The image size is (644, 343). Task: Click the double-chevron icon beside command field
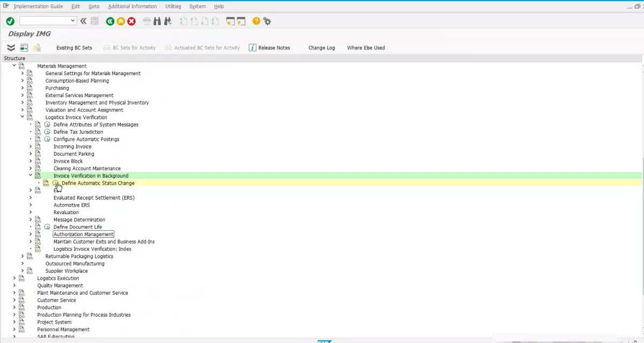tap(83, 21)
